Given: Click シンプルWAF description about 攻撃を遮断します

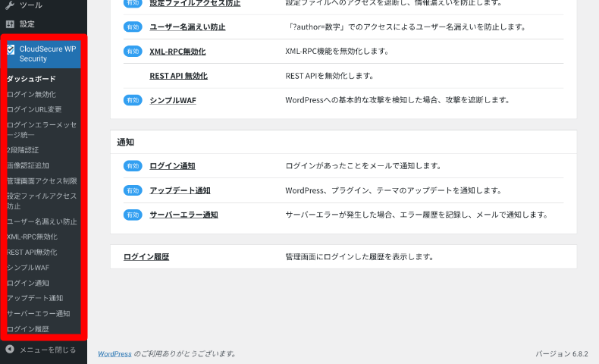Looking at the screenshot, I should 397,100.
